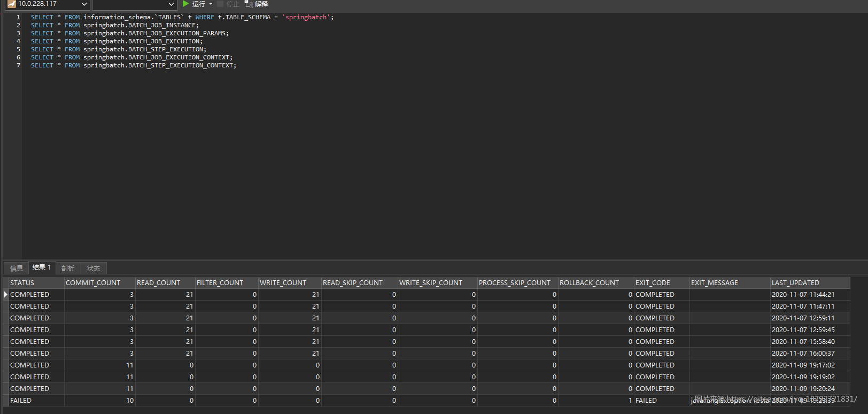Image resolution: width=868 pixels, height=414 pixels.
Task: Click the BATCH_JOB_INSTANCE query line
Action: (114, 25)
